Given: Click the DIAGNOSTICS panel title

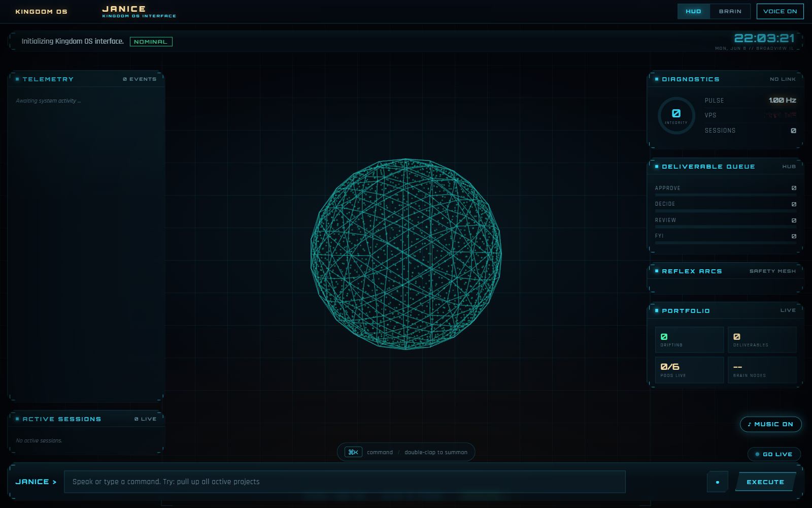Looking at the screenshot, I should coord(691,79).
